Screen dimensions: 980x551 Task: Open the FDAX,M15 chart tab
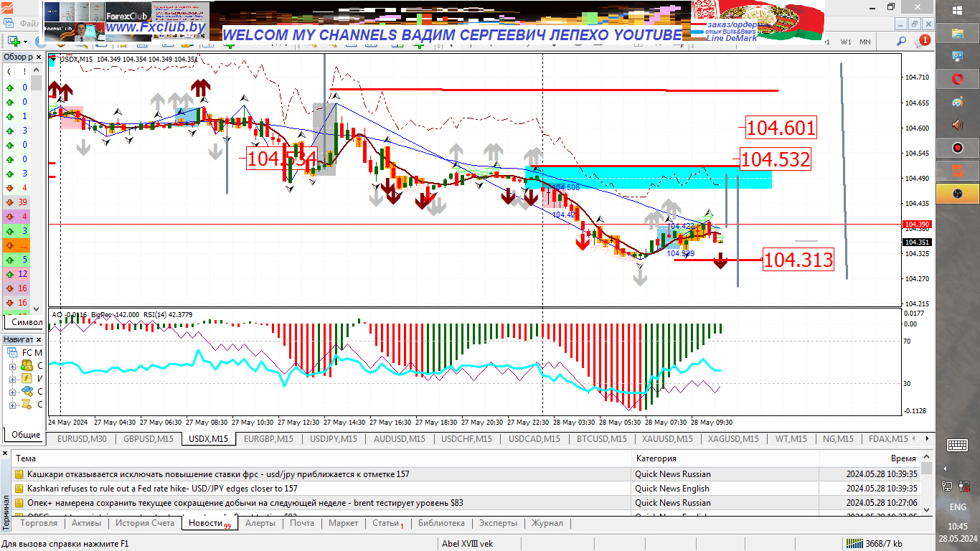(888, 439)
